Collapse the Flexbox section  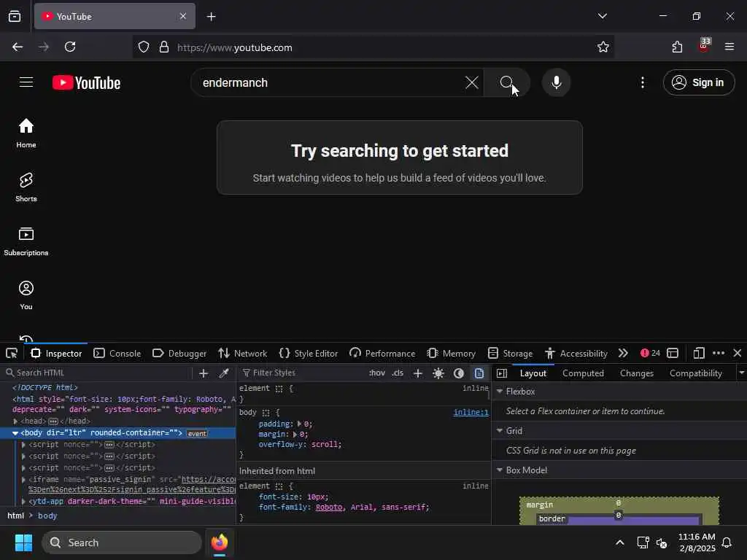tap(500, 391)
